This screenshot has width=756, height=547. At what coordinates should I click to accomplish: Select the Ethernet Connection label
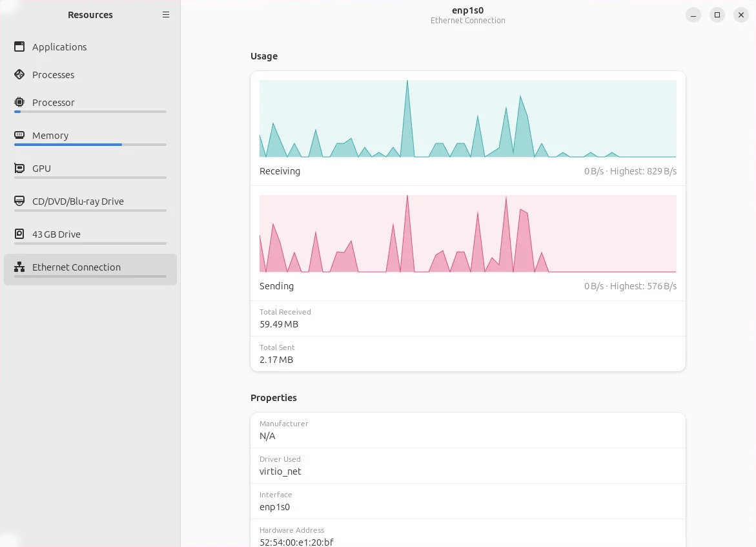point(76,267)
